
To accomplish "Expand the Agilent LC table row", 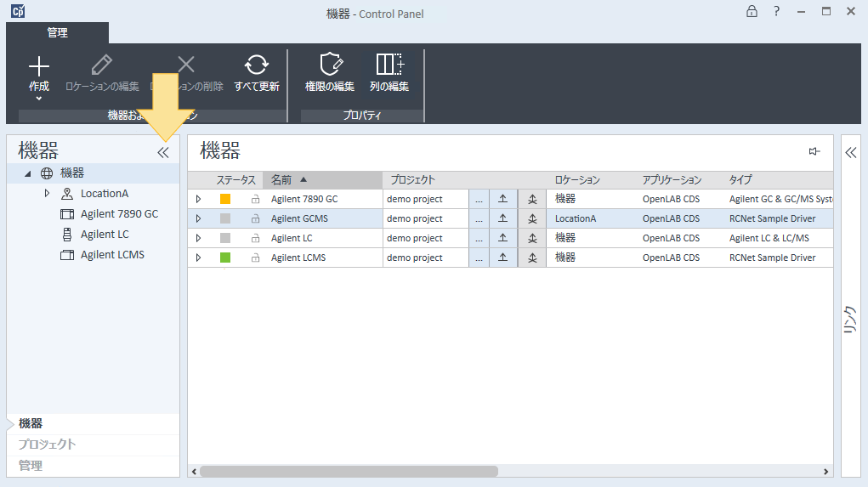I will click(198, 238).
